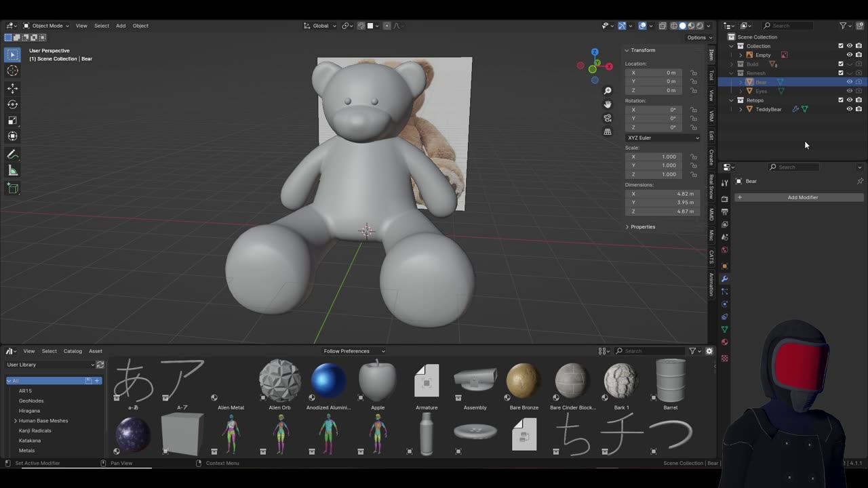Open the viewport Options dropdown

[699, 37]
